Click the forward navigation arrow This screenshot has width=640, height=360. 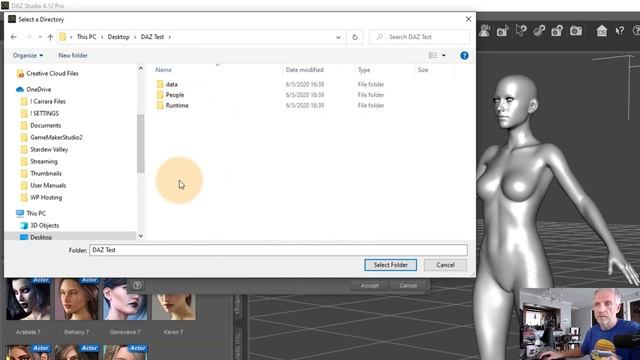[x=28, y=37]
